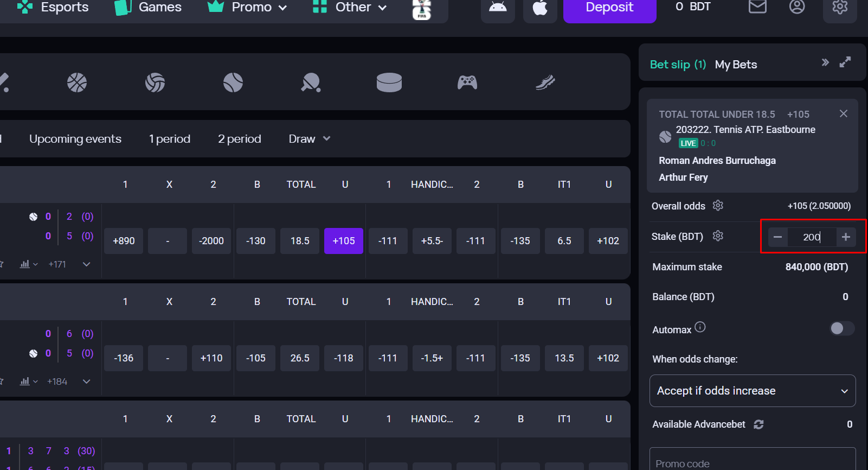The width and height of the screenshot is (868, 470).
Task: Switch to Upcoming events tab
Action: pyautogui.click(x=75, y=139)
